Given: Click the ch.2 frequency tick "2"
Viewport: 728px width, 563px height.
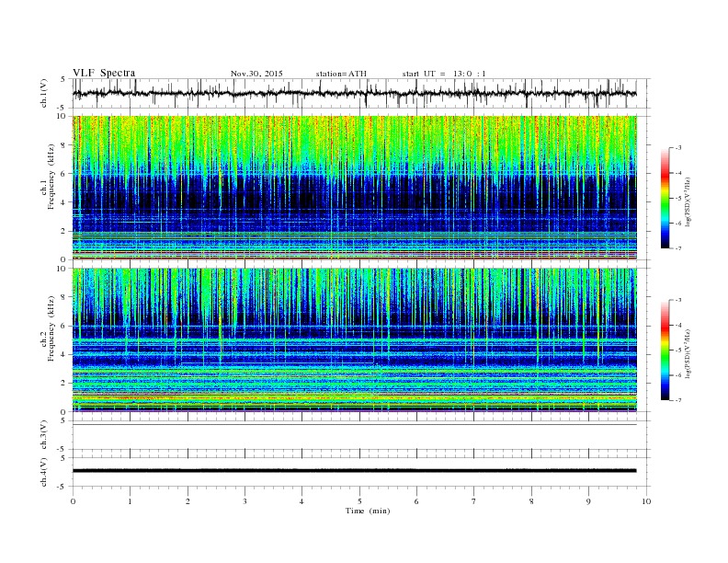Looking at the screenshot, I should pyautogui.click(x=64, y=383).
